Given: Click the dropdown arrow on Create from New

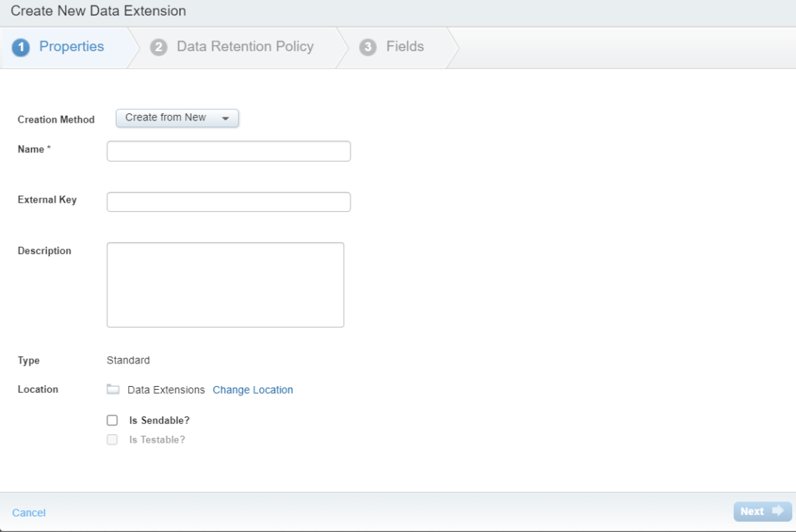Looking at the screenshot, I should point(226,118).
